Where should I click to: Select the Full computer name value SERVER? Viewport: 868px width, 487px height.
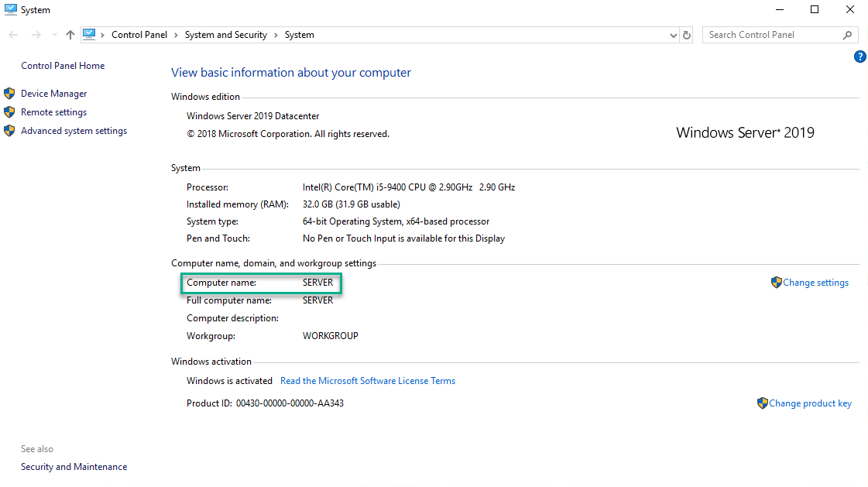(317, 300)
